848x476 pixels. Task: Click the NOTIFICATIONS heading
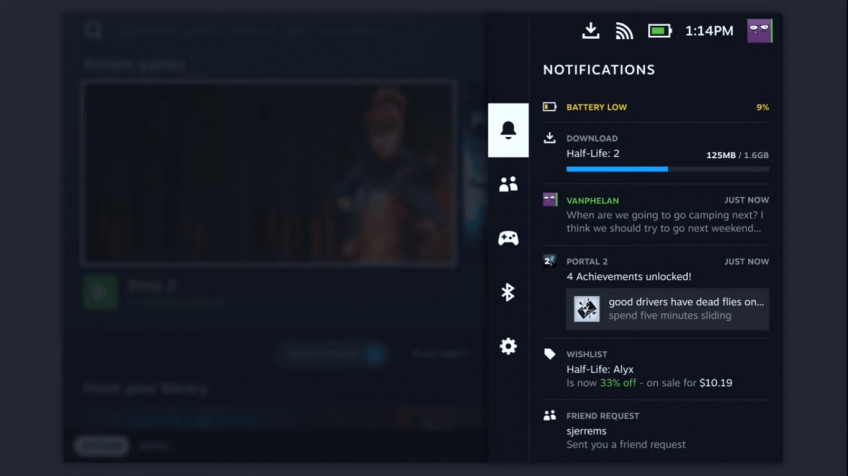pos(599,70)
